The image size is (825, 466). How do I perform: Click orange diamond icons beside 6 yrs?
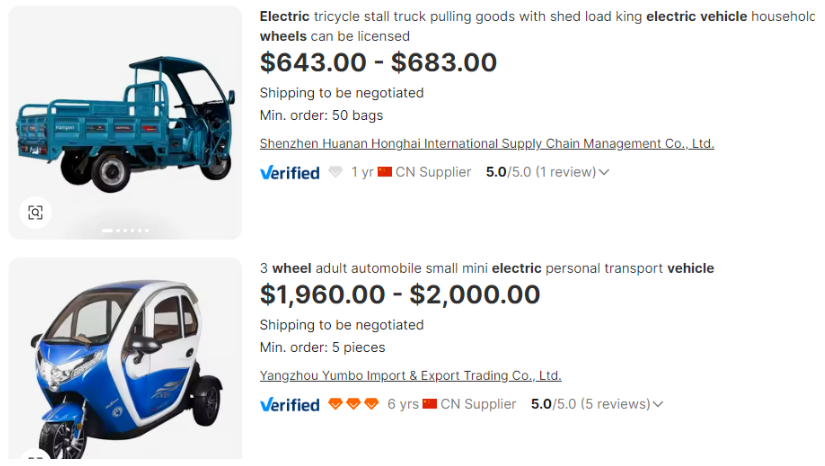(354, 404)
